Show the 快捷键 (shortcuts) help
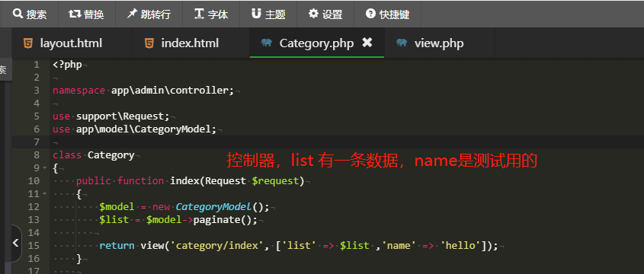This screenshot has height=274, width=644. click(387, 14)
